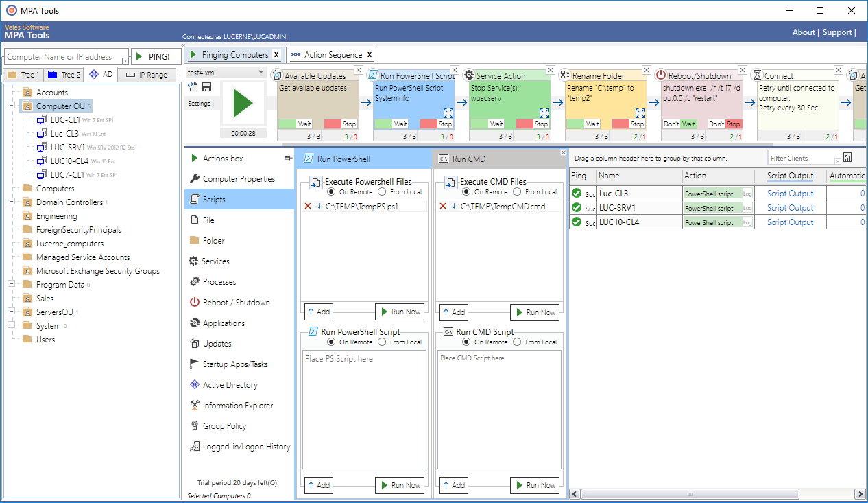The width and height of the screenshot is (868, 503).
Task: Select LUC7-CL1 computer in tree
Action: pyautogui.click(x=69, y=174)
